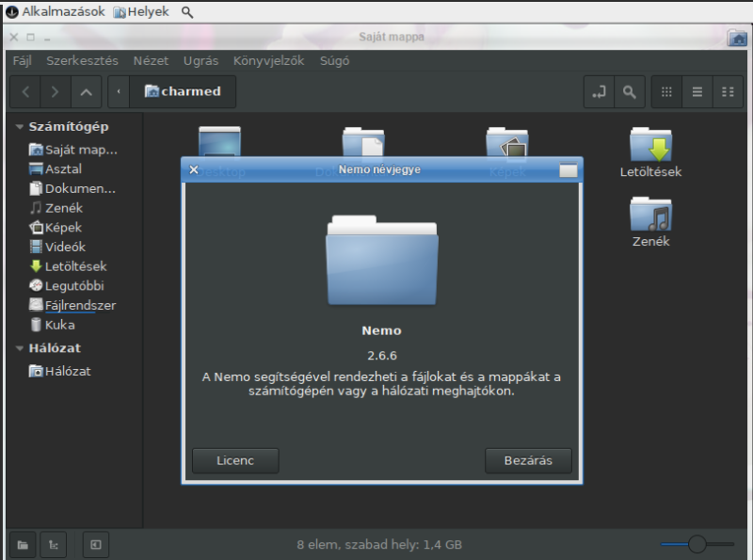Close the Nemo névjegye dialog
Viewport: 753px width, 560px height.
pyautogui.click(x=194, y=169)
